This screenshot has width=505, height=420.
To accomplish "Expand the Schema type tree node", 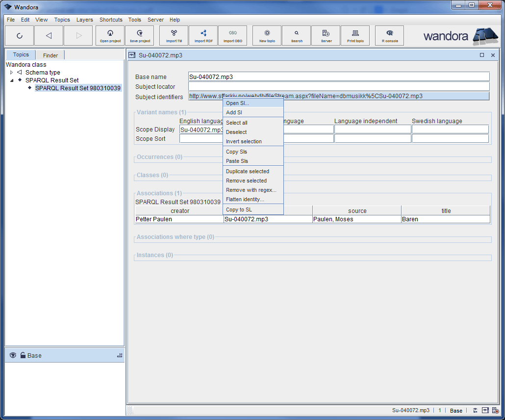I will pyautogui.click(x=11, y=72).
